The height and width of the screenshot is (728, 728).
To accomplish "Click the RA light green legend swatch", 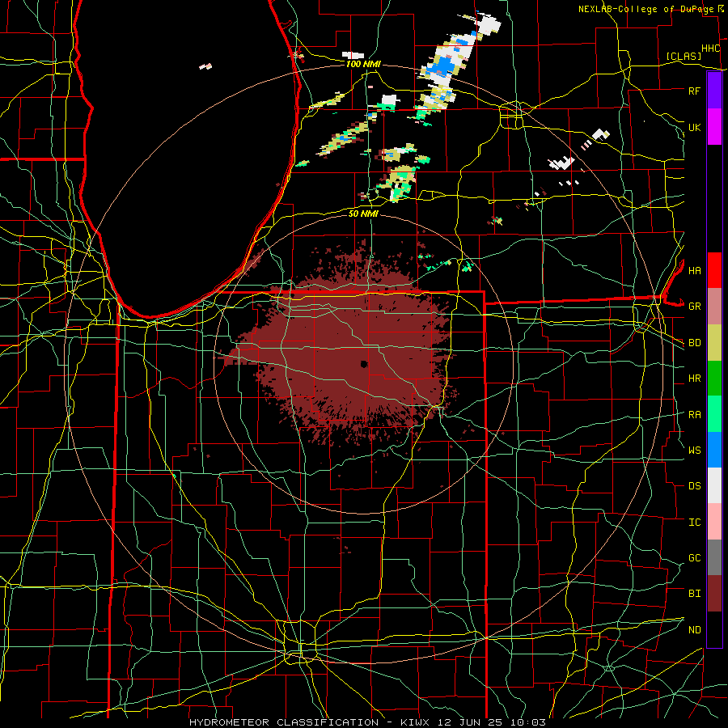I will (x=714, y=414).
